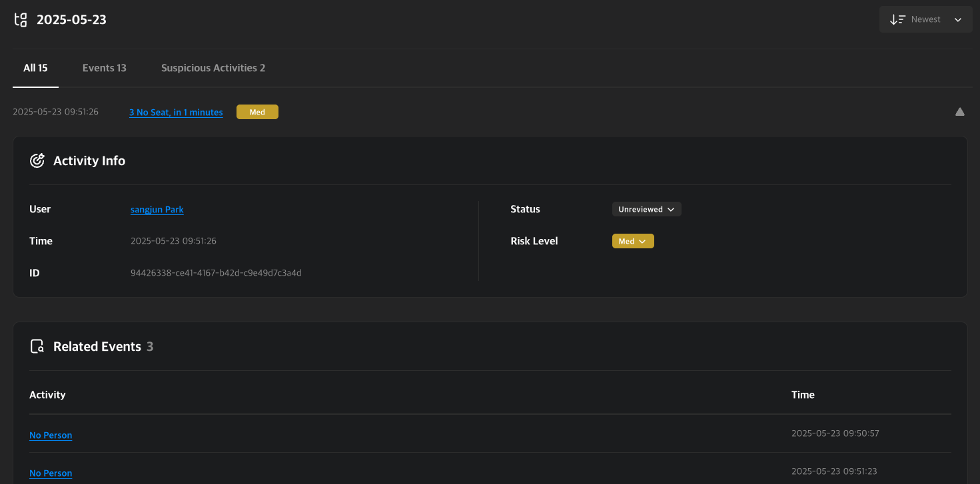
Task: Select the activity ID value text
Action: click(x=216, y=272)
